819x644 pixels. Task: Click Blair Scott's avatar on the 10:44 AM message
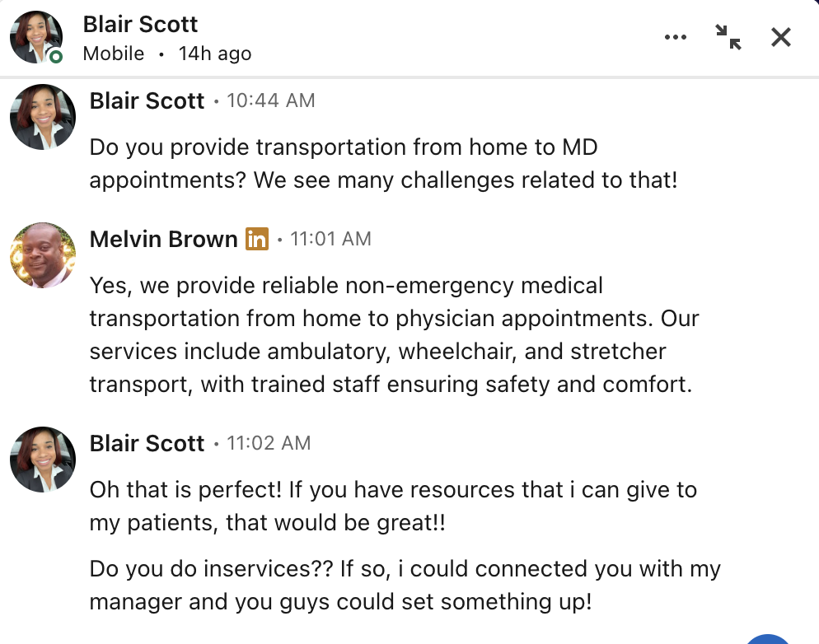(x=43, y=117)
